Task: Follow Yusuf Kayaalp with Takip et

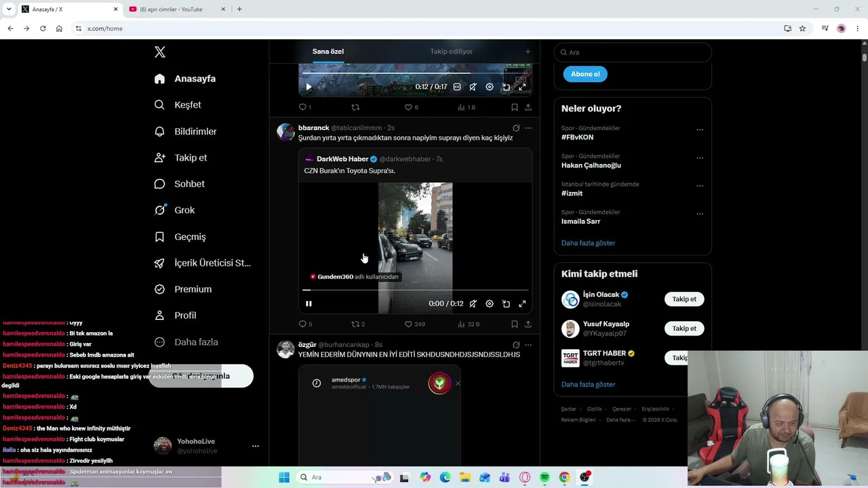Action: [x=684, y=328]
